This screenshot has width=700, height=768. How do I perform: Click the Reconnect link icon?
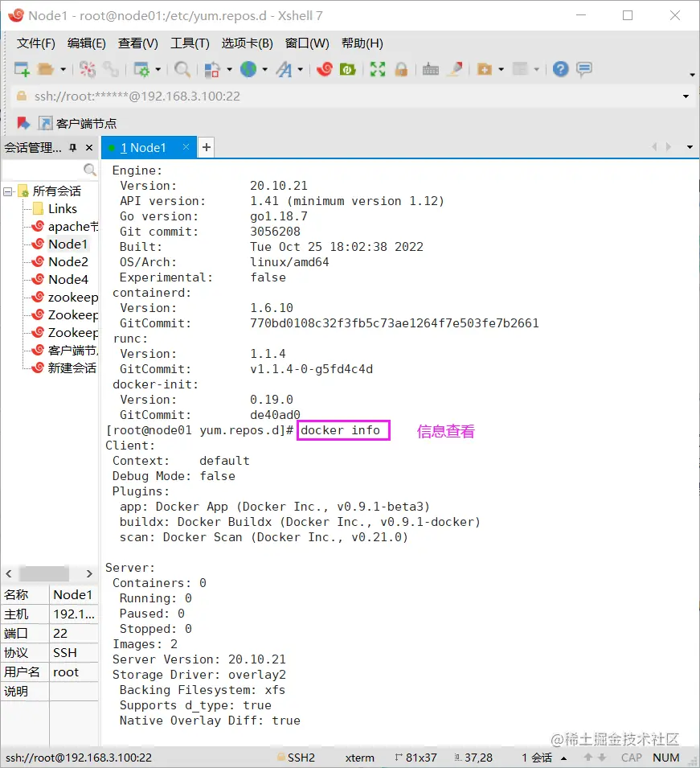(x=111, y=69)
